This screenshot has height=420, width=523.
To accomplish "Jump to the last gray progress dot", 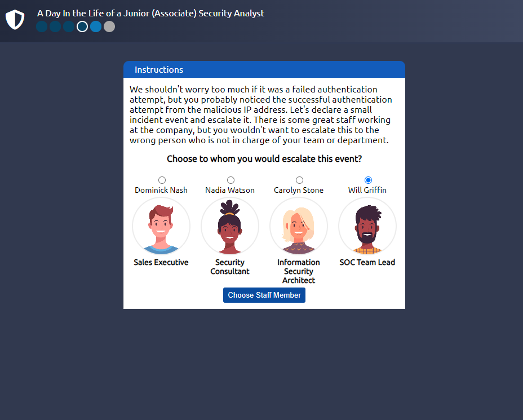I will coord(109,26).
